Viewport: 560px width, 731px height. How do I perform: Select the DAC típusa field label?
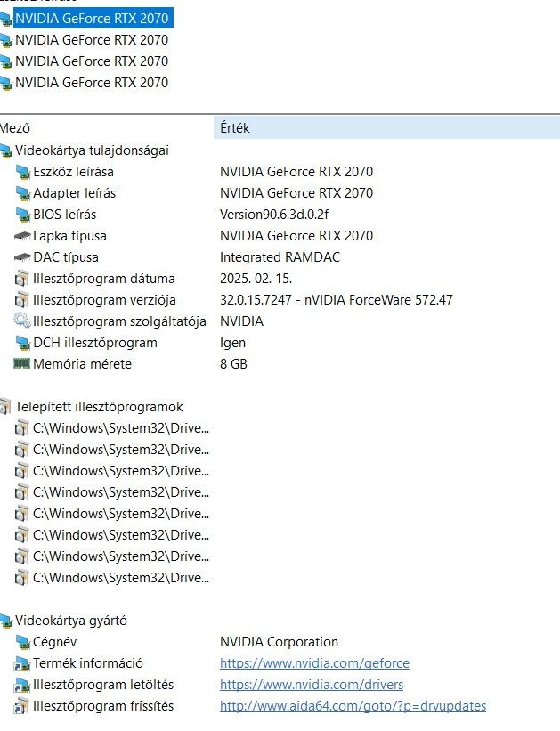pos(66,257)
